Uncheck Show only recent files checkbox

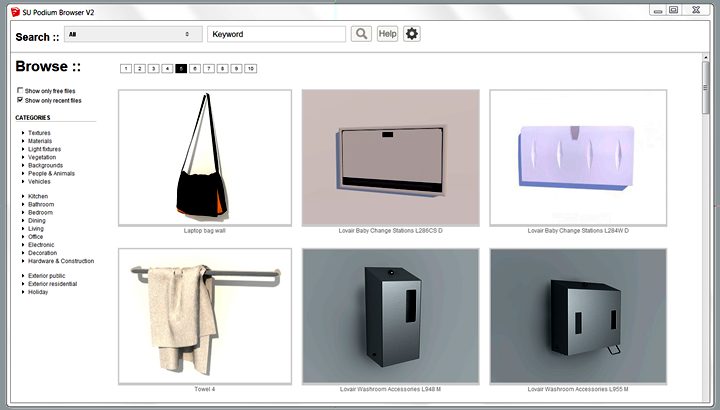coord(20,100)
